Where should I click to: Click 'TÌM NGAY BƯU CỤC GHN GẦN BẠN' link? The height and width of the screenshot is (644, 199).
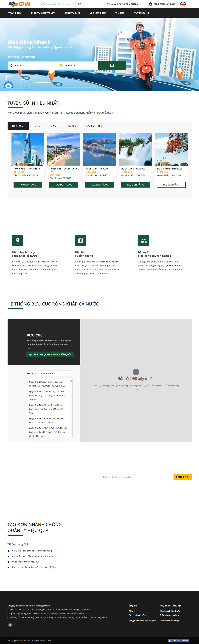123,4
